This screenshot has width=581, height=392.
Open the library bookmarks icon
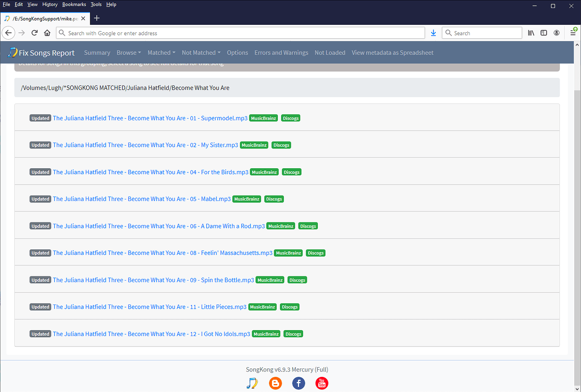click(531, 33)
